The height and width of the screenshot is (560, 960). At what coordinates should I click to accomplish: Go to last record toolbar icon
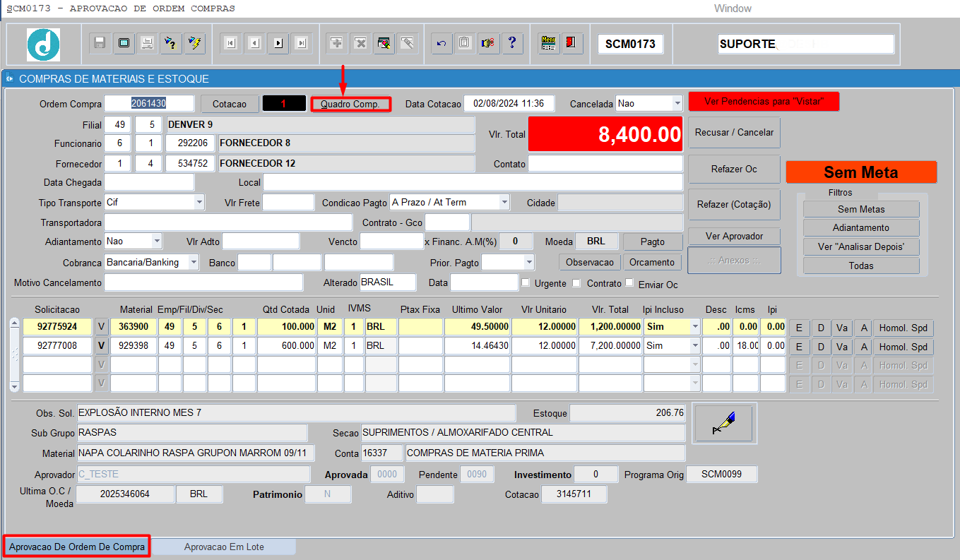pyautogui.click(x=302, y=43)
